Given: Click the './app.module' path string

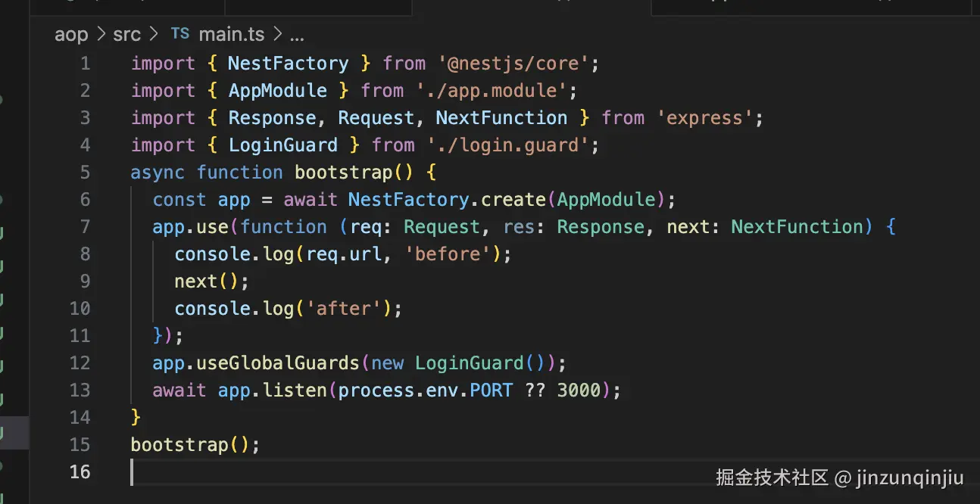Looking at the screenshot, I should [x=492, y=91].
